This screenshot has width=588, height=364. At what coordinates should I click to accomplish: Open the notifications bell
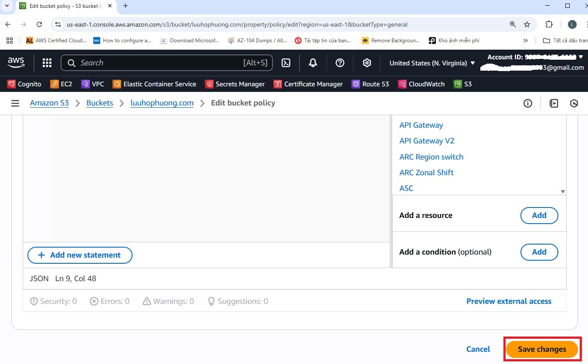click(313, 63)
